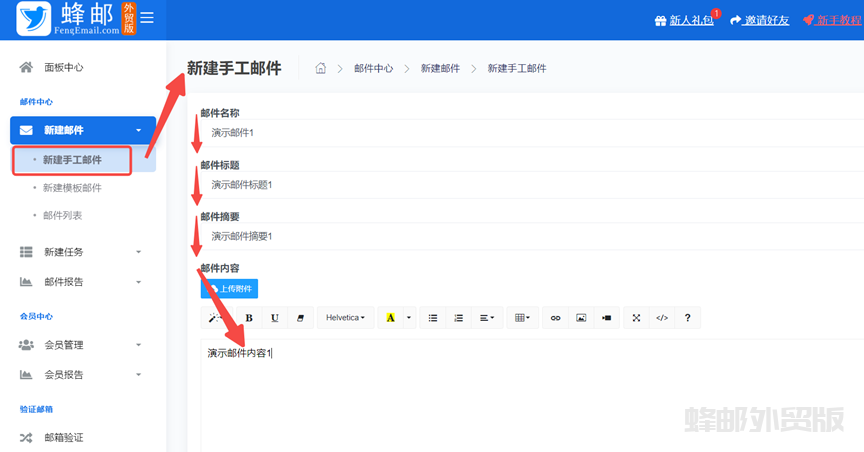Insert a numbered ordered list
The height and width of the screenshot is (452, 864).
click(459, 318)
